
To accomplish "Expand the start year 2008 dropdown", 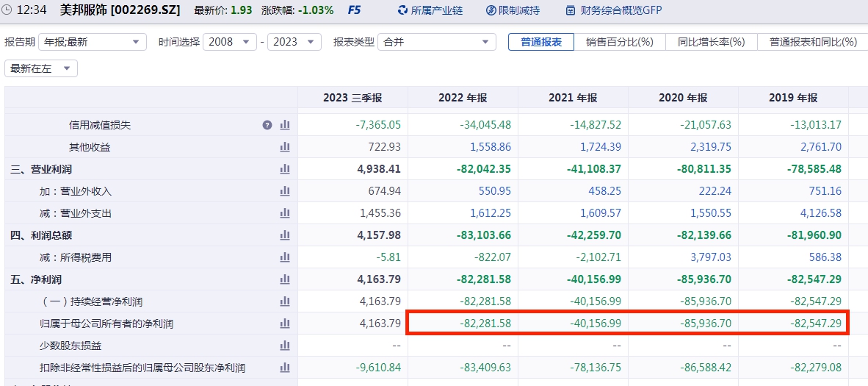I will (x=230, y=42).
